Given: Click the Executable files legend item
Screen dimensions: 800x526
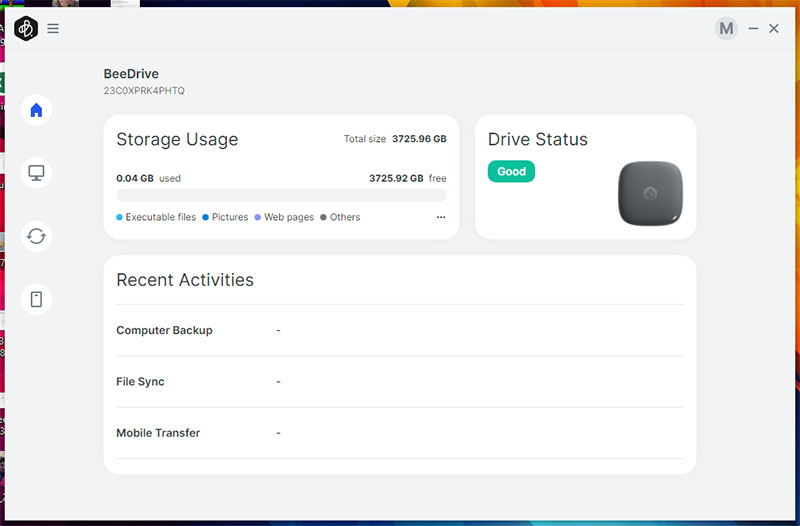Looking at the screenshot, I should pos(160,217).
